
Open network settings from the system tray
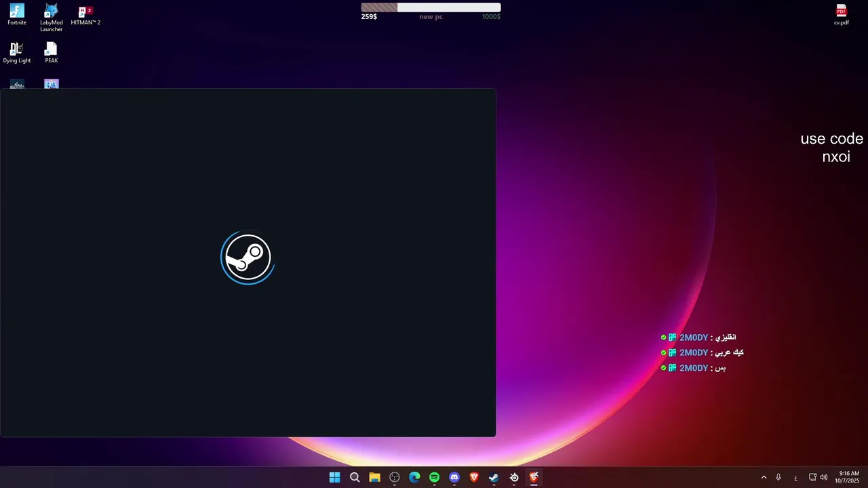pyautogui.click(x=812, y=477)
